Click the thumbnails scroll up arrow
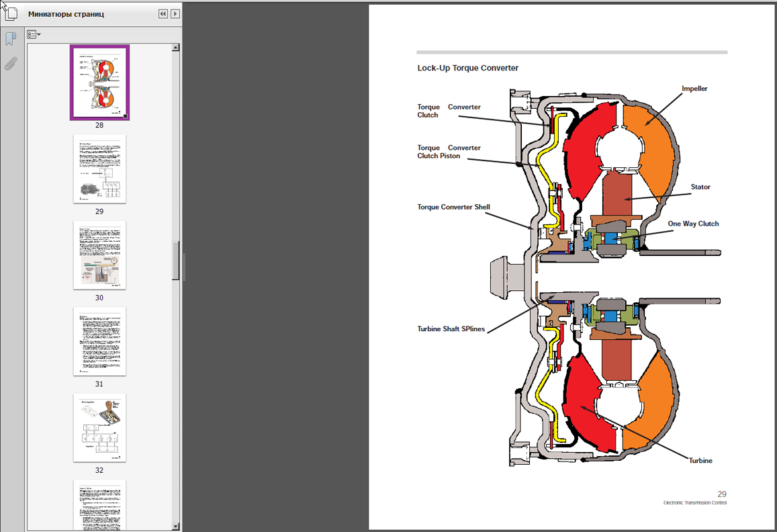Image resolution: width=777 pixels, height=532 pixels. (x=176, y=48)
